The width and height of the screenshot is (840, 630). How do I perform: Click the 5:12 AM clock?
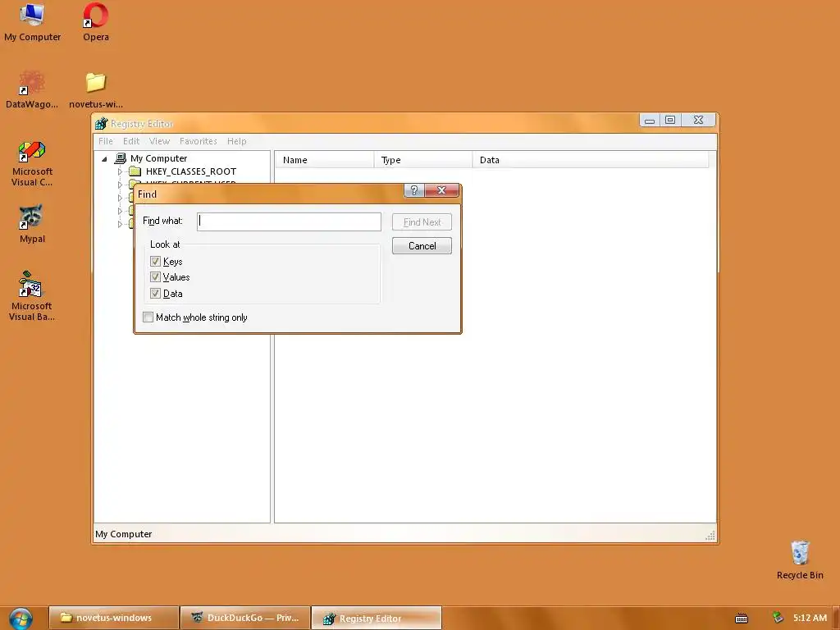pyautogui.click(x=810, y=618)
